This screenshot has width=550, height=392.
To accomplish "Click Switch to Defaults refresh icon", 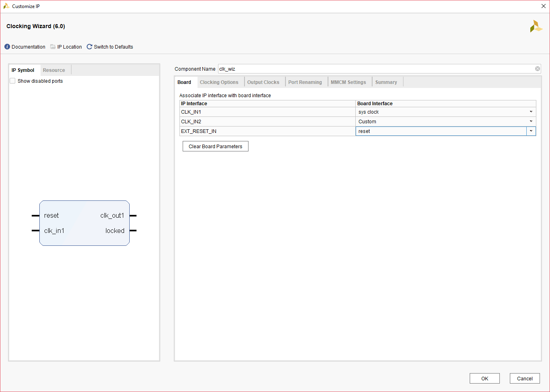I will click(90, 47).
